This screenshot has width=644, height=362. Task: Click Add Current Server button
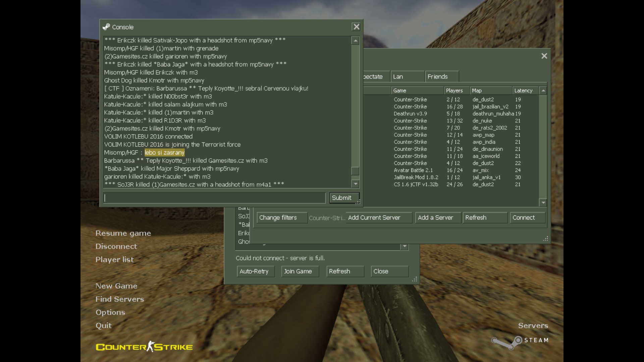click(379, 218)
